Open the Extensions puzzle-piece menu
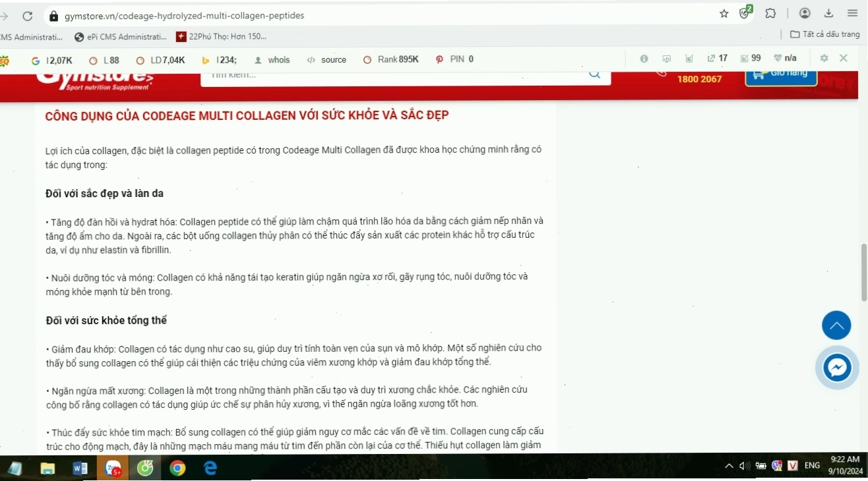This screenshot has width=868, height=481. pos(770,14)
